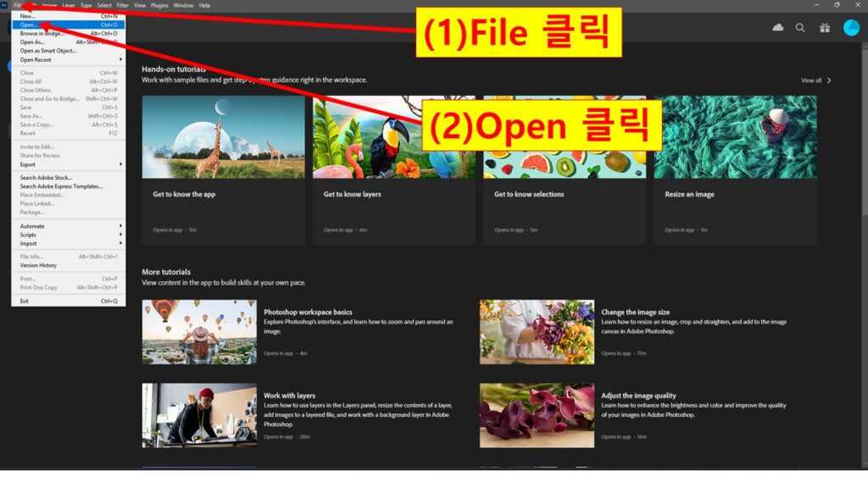Restore down the Photoshop window
Image resolution: width=868 pixels, height=488 pixels.
point(837,5)
